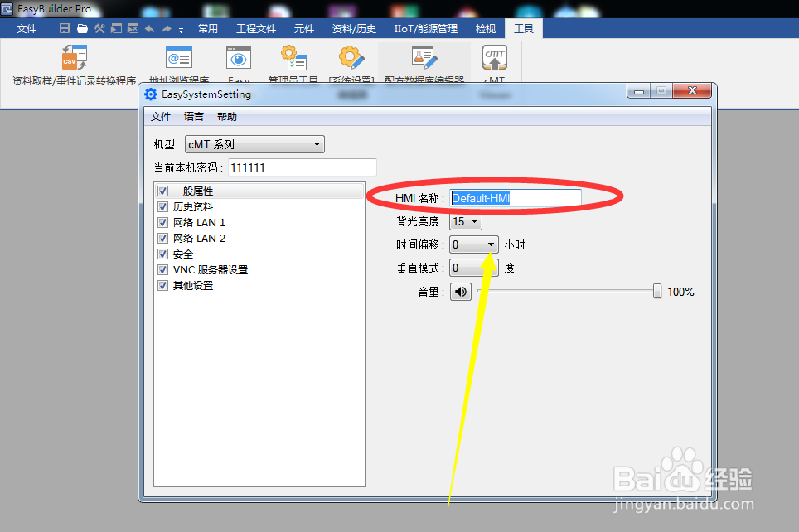Click the tools wrench icon in quick toolbar
This screenshot has height=532, width=799.
pos(99,28)
